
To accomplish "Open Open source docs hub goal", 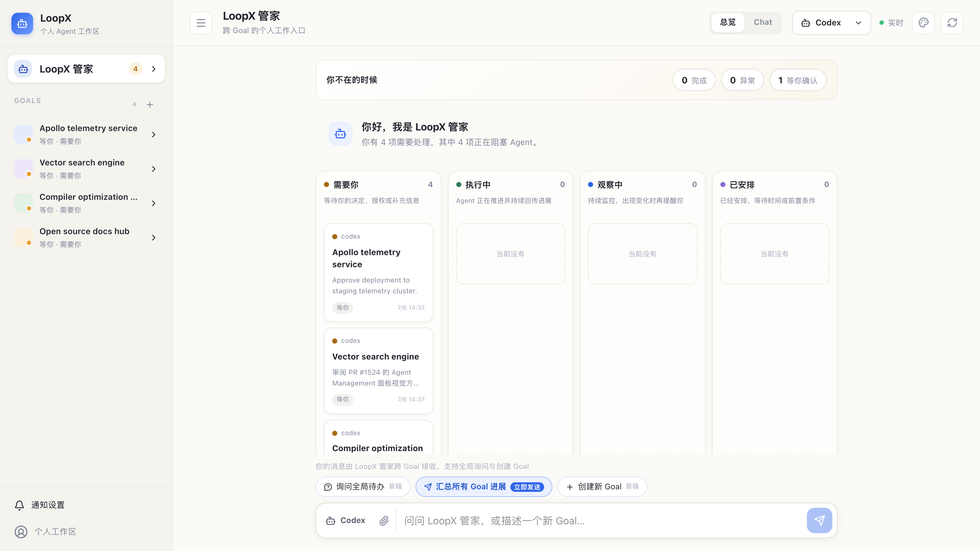I will (x=86, y=237).
